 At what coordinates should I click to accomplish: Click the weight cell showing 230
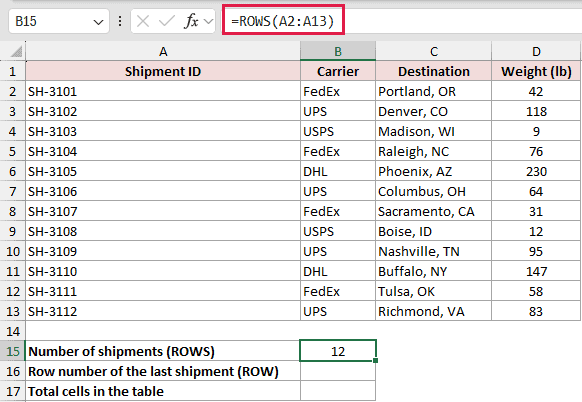point(536,171)
